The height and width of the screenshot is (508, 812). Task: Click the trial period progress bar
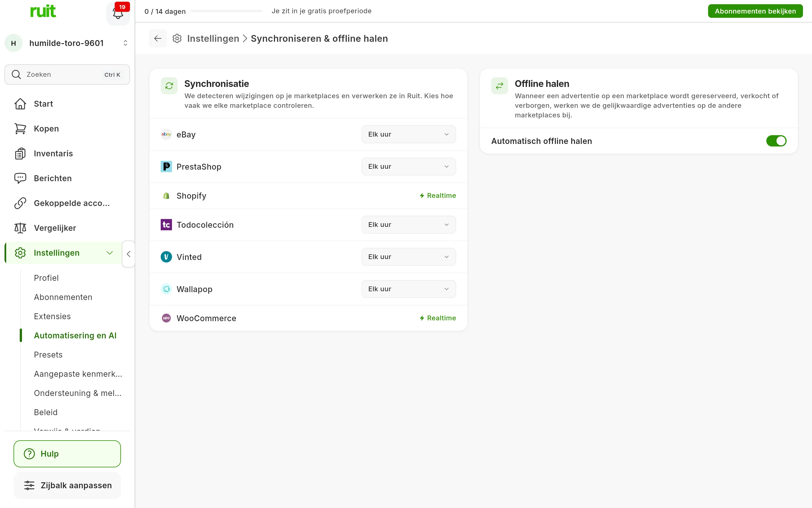coord(226,11)
